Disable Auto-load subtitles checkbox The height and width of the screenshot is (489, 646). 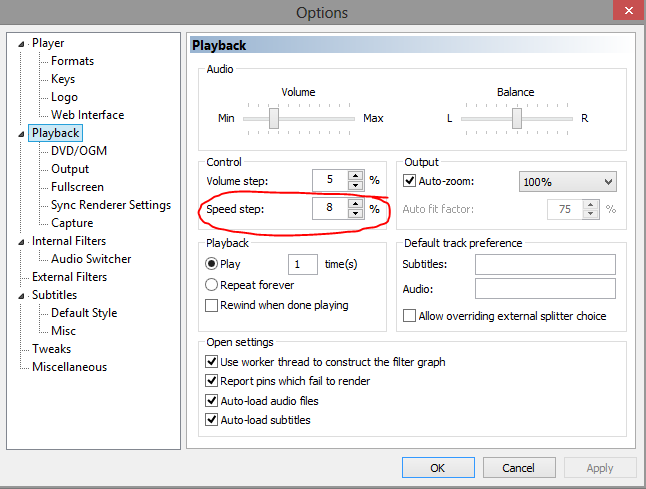pyautogui.click(x=211, y=420)
